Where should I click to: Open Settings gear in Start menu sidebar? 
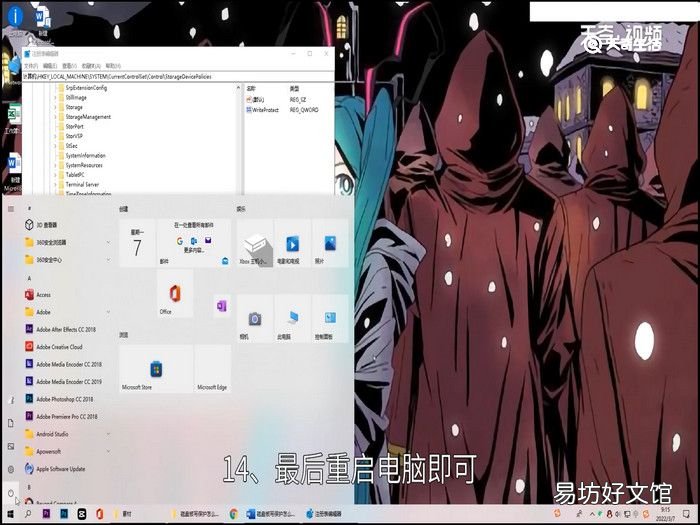coord(11,469)
